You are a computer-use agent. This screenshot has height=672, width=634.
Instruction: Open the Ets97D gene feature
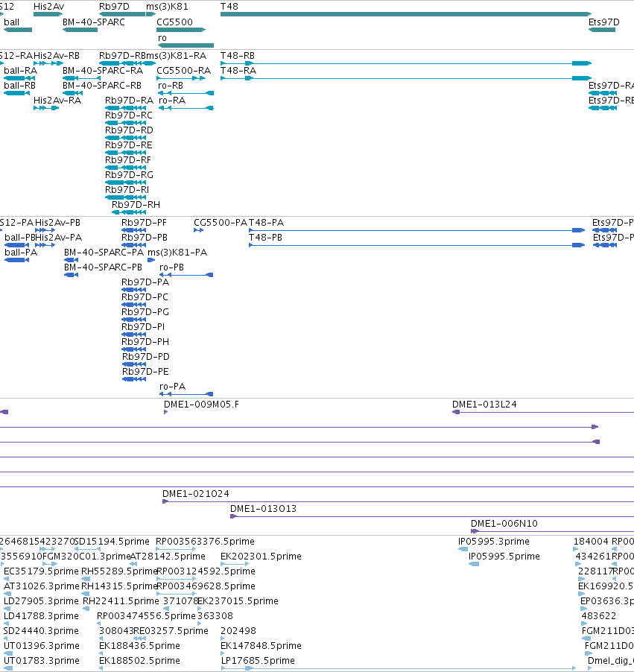(x=602, y=30)
